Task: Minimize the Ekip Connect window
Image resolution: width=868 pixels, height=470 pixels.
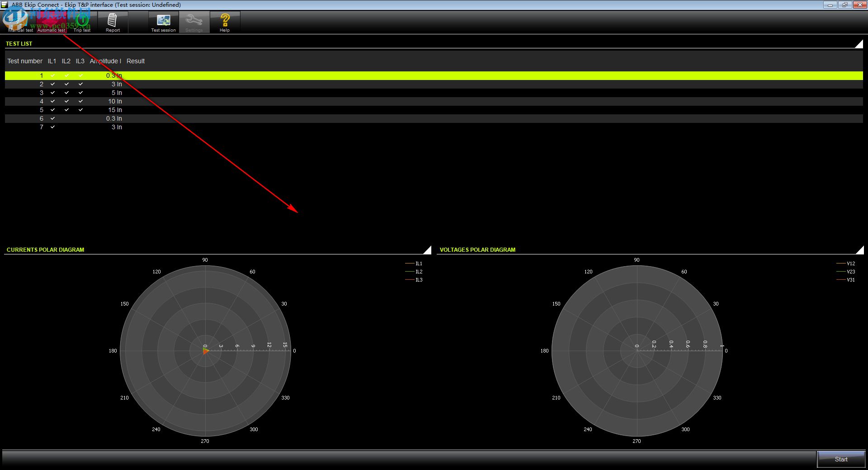Action: point(830,5)
